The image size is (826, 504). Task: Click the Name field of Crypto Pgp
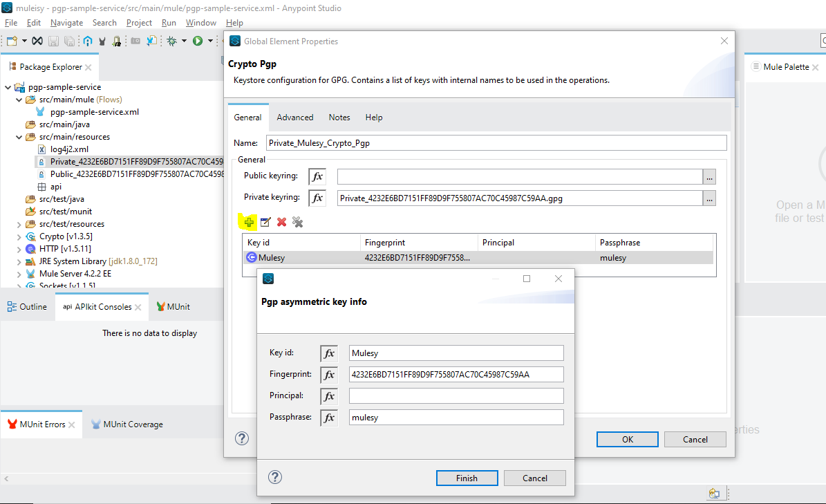[496, 143]
